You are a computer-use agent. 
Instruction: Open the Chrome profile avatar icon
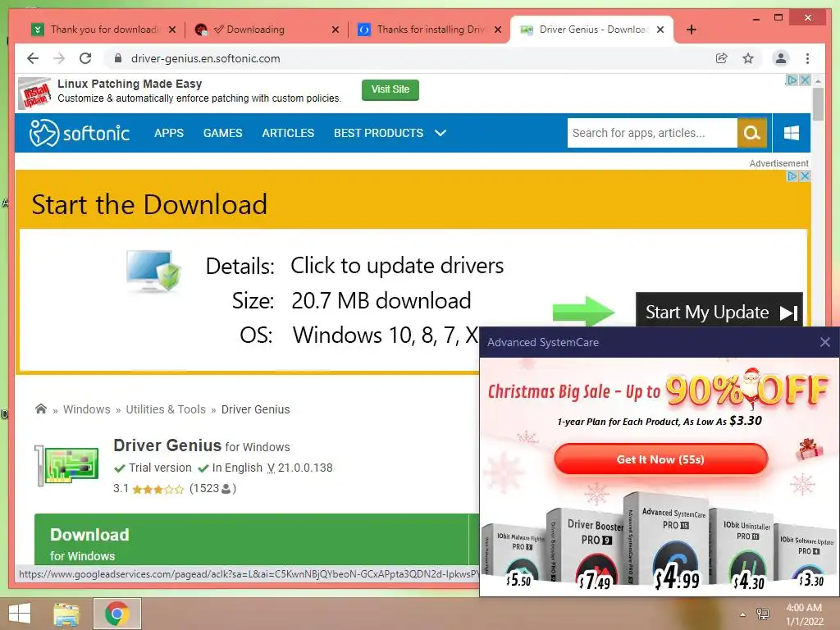point(781,58)
